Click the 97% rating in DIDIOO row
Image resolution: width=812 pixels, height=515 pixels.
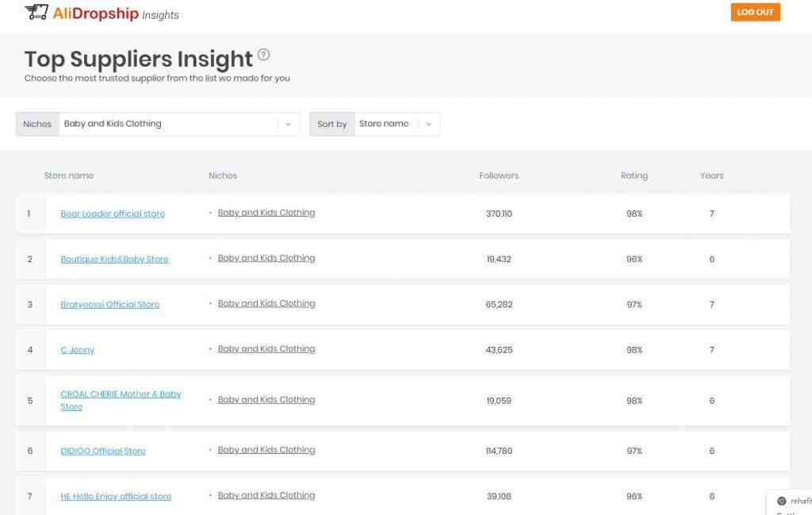(634, 452)
